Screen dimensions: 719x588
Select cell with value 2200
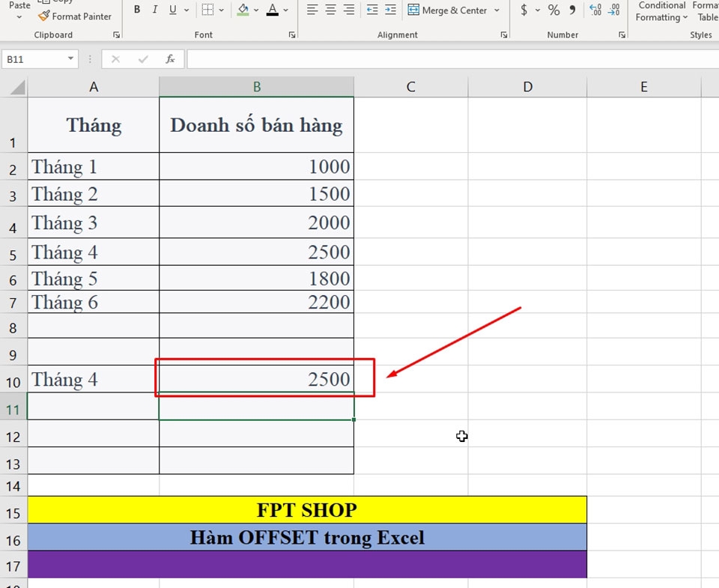(256, 302)
